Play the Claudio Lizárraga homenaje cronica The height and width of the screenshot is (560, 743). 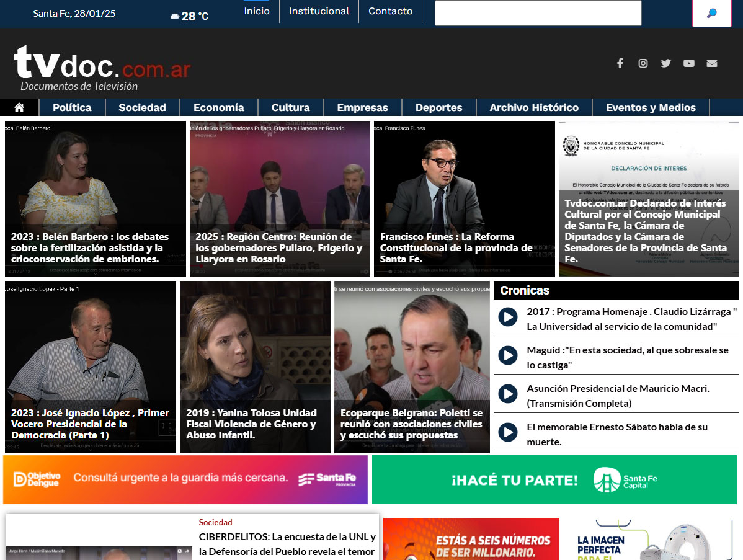click(508, 318)
